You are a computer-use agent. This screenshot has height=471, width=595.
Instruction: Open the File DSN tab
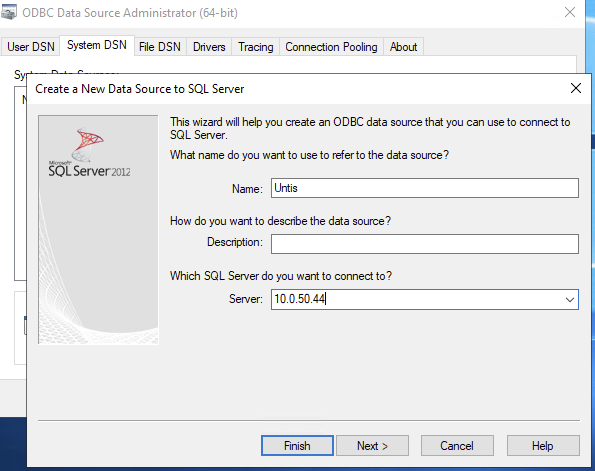[x=160, y=47]
